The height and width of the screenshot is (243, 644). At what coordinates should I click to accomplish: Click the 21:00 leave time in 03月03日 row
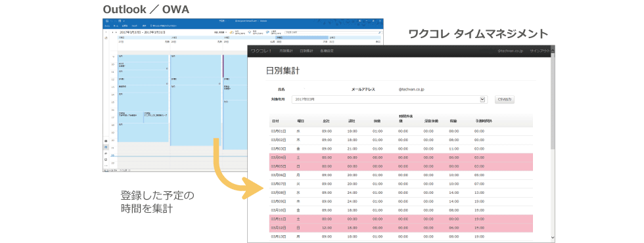click(352, 149)
